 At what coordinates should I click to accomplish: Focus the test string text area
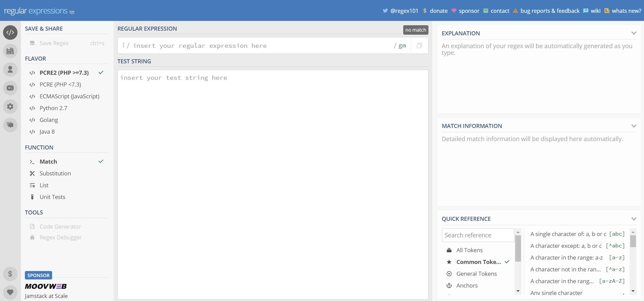click(273, 185)
